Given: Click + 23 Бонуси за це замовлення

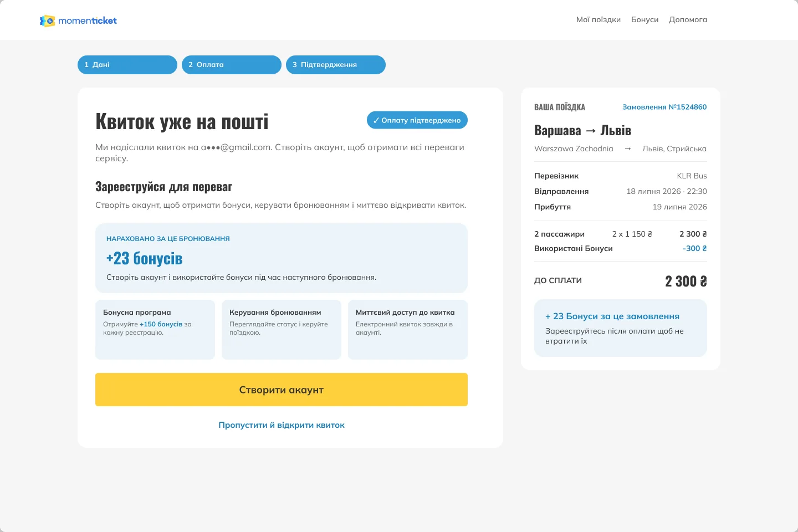Looking at the screenshot, I should [x=612, y=316].
